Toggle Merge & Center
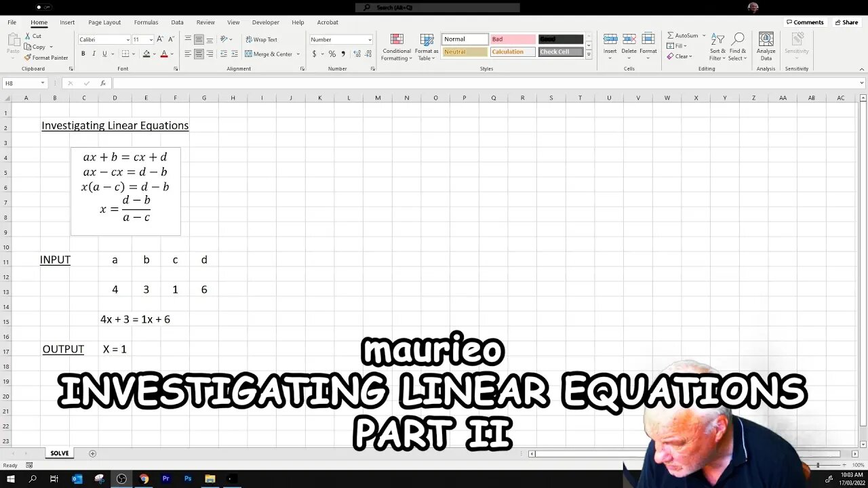Image resolution: width=868 pixels, height=488 pixels. click(269, 54)
